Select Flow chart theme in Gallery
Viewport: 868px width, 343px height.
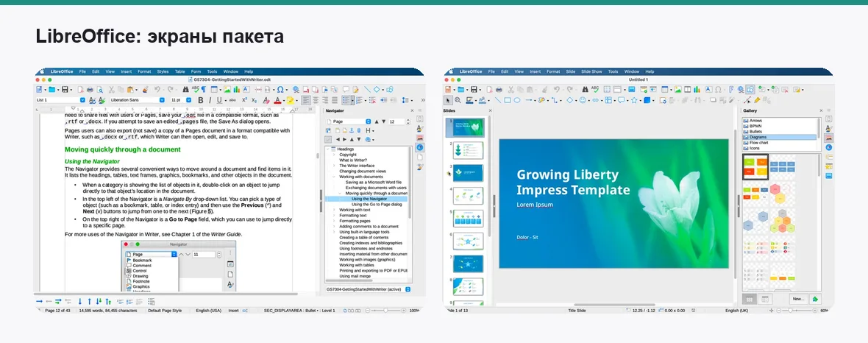[x=780, y=143]
